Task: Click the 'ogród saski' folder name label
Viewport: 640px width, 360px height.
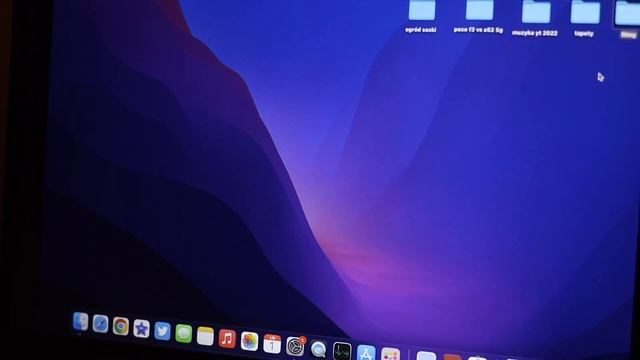Action: (421, 30)
